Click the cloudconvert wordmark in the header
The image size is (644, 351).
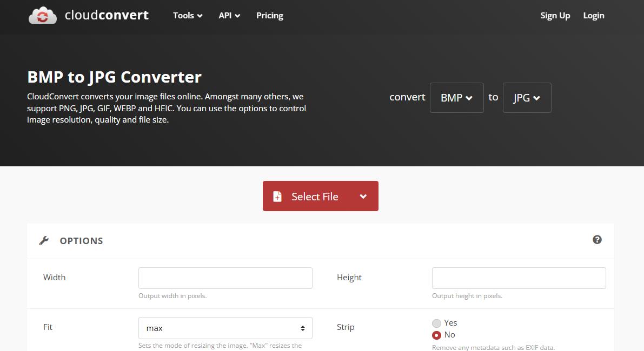pyautogui.click(x=106, y=15)
